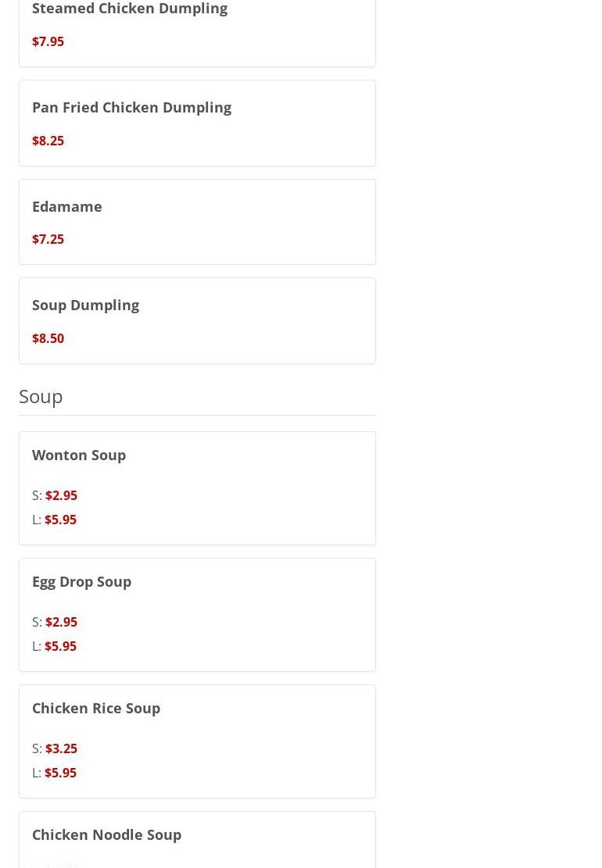Open the Soup Dumpling item
This screenshot has width=602, height=868.
(x=85, y=305)
